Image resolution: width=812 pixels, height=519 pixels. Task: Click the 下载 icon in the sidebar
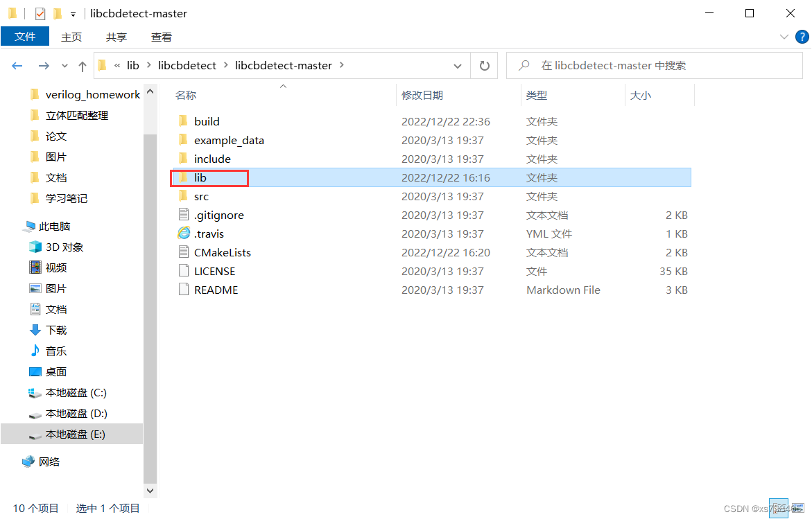36,330
